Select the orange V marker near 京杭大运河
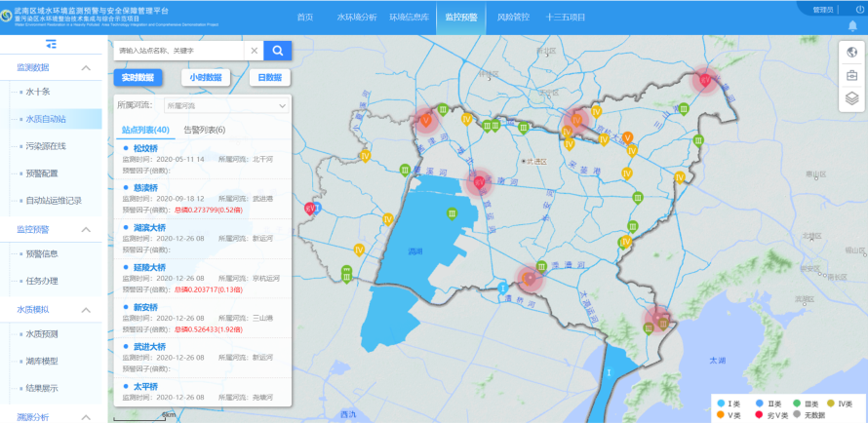Screen dimensions: 868x423 click(x=627, y=137)
